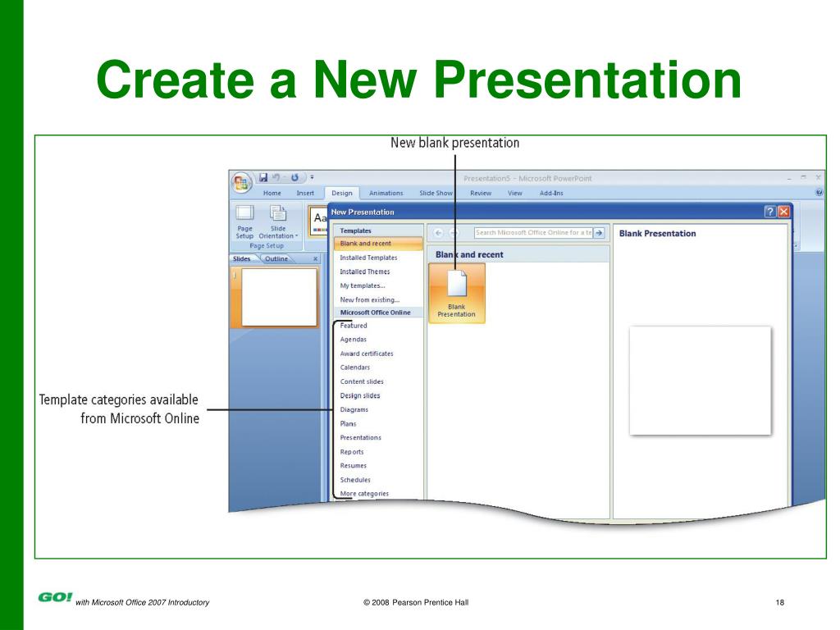Close the Slides/Outline pane
Image resolution: width=840 pixels, height=630 pixels.
316,258
